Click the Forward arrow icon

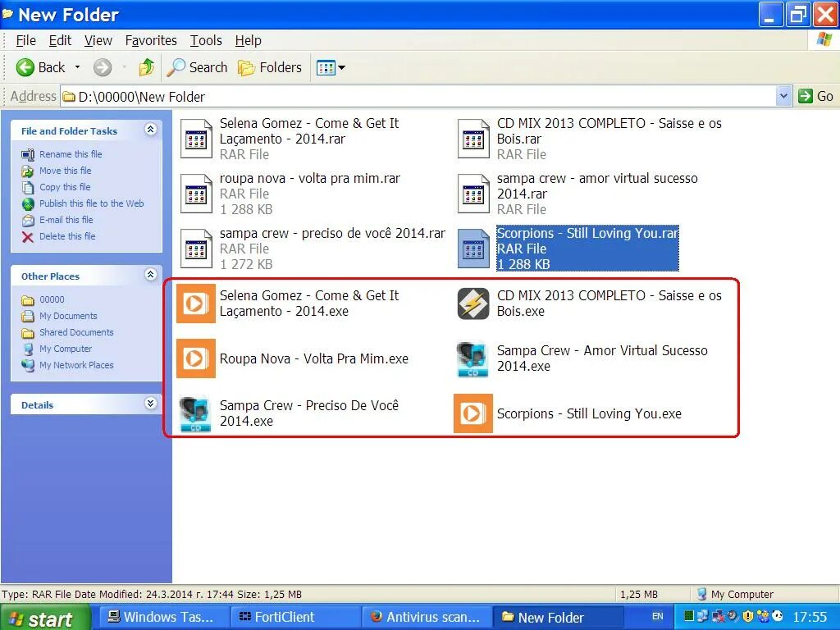[103, 67]
